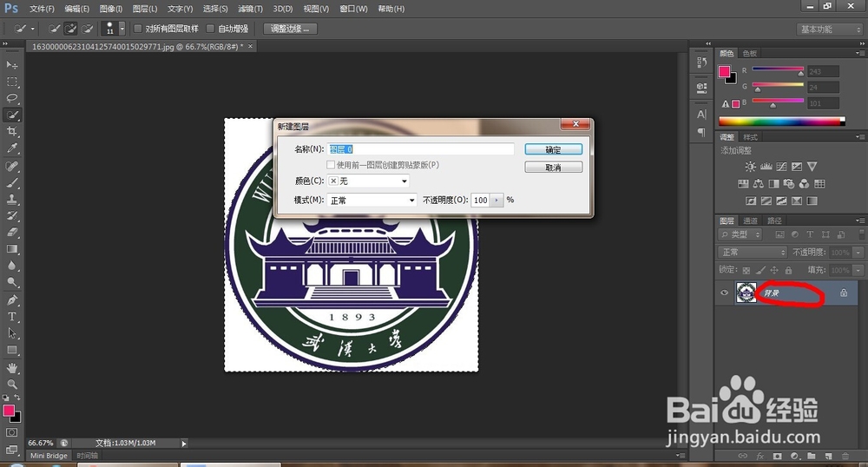This screenshot has width=868, height=467.
Task: Add a Brightness/Contrast adjustment
Action: (750, 167)
